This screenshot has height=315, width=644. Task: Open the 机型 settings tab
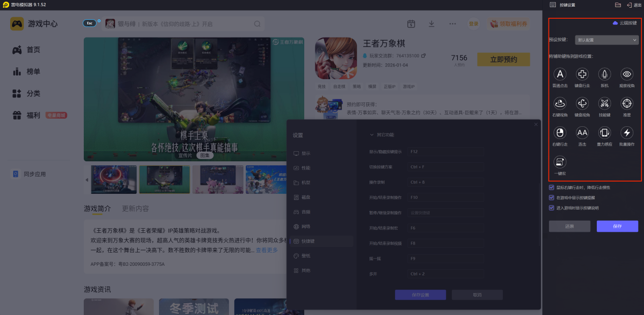(321, 183)
